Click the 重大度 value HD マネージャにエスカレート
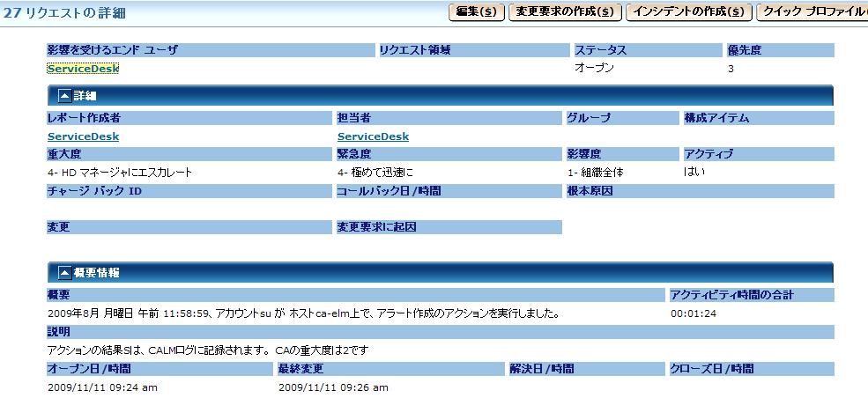Image resolution: width=868 pixels, height=398 pixels. click(120, 173)
